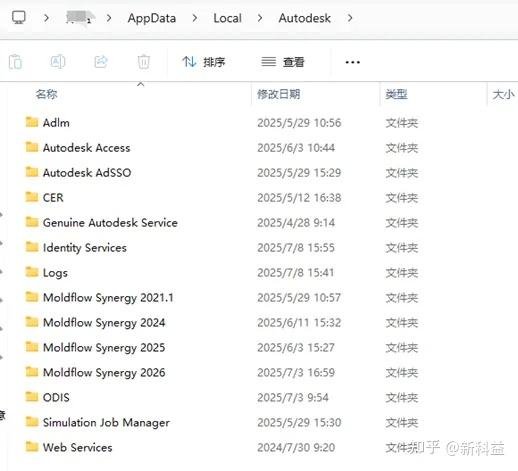Sort by the 类型 column header

pyautogui.click(x=396, y=94)
